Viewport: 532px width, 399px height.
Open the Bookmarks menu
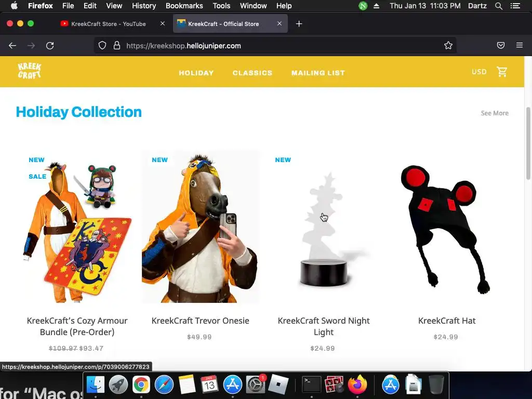pos(184,6)
